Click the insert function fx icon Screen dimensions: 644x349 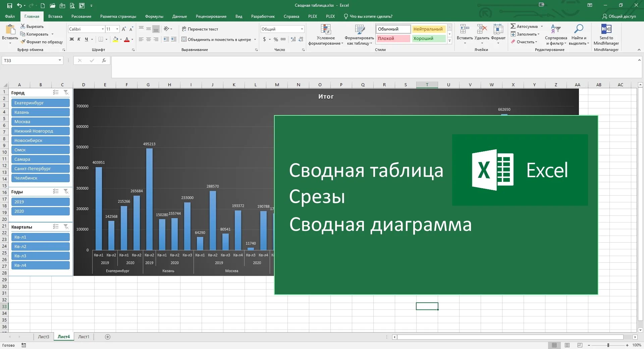tap(104, 60)
